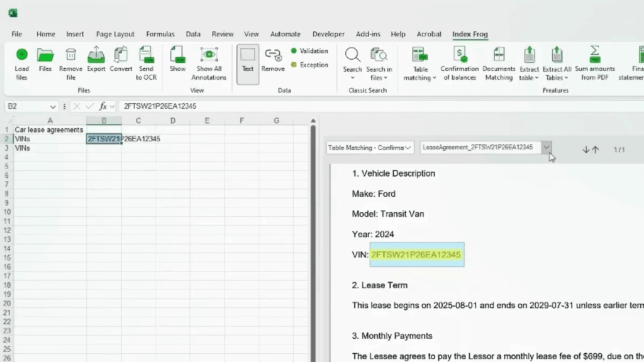Switch to Page Layout tab
The height and width of the screenshot is (362, 644).
(115, 34)
